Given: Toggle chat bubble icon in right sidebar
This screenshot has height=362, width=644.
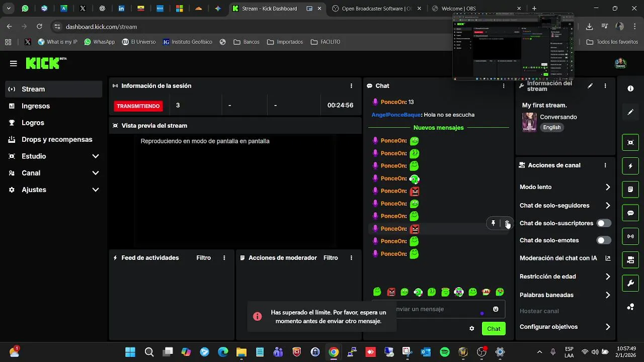Looking at the screenshot, I should (630, 213).
